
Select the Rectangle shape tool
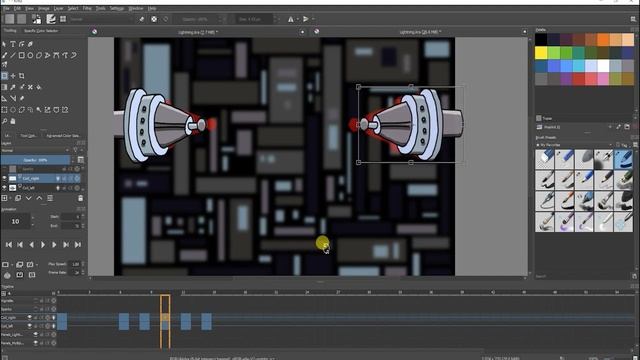coord(21,55)
